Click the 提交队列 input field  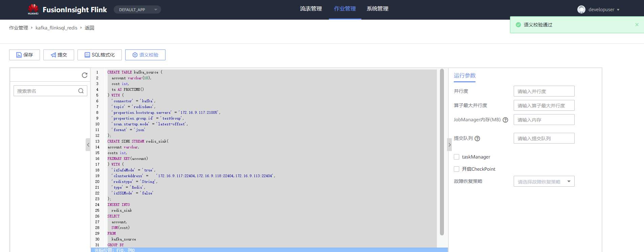click(544, 138)
